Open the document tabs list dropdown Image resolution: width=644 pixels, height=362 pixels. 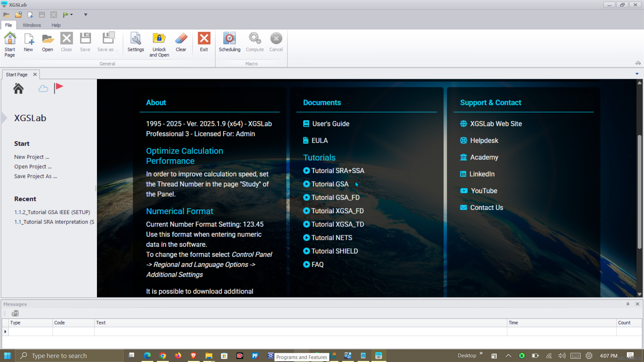pos(637,74)
